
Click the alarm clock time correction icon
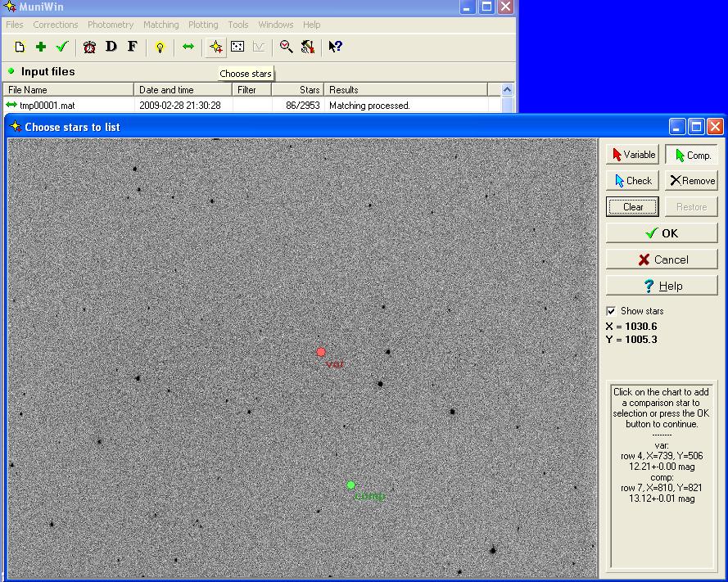tap(90, 47)
